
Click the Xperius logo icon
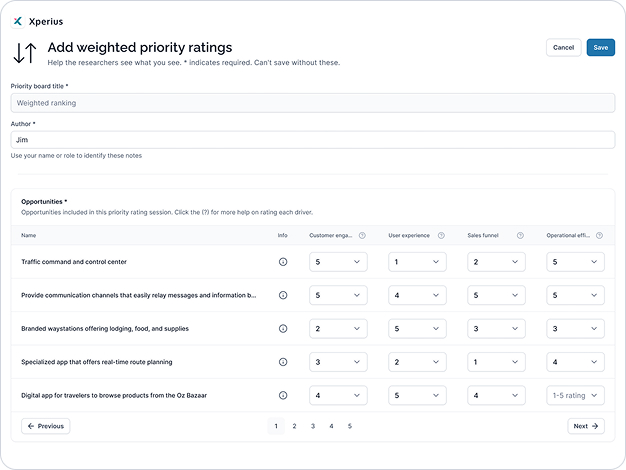click(18, 21)
